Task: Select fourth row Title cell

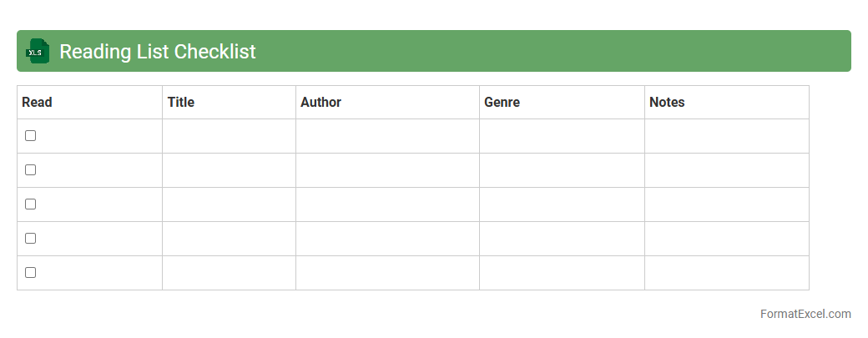Action: [x=229, y=239]
